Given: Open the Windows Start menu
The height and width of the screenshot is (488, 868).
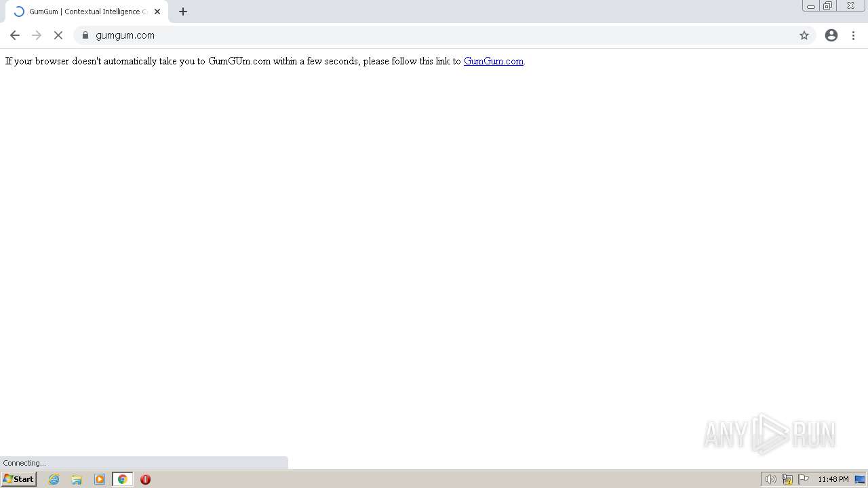Looking at the screenshot, I should 18,479.
